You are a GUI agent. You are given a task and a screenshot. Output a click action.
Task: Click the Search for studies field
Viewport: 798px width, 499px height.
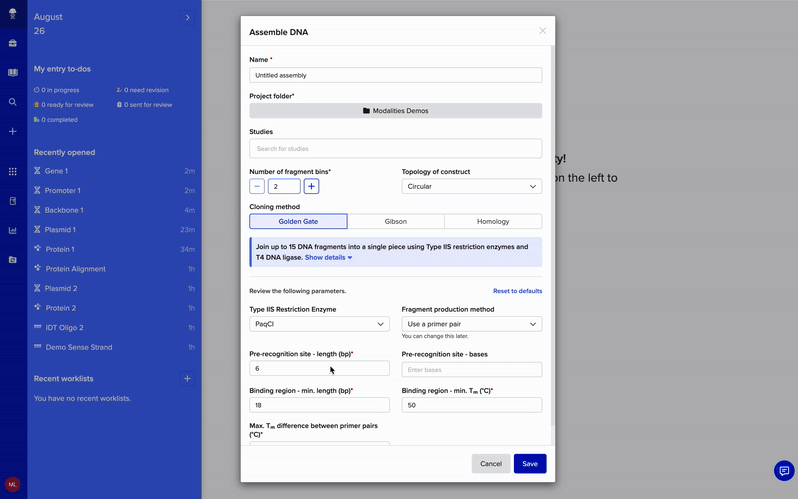[395, 149]
